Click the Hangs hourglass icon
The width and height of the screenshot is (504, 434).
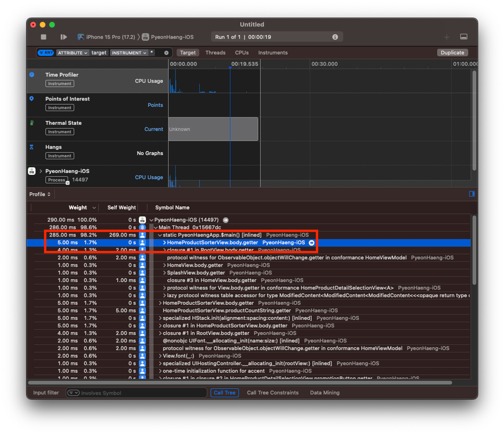click(31, 147)
